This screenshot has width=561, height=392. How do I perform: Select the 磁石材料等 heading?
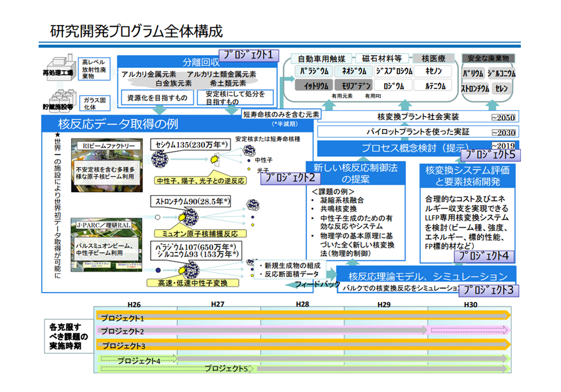[x=382, y=58]
